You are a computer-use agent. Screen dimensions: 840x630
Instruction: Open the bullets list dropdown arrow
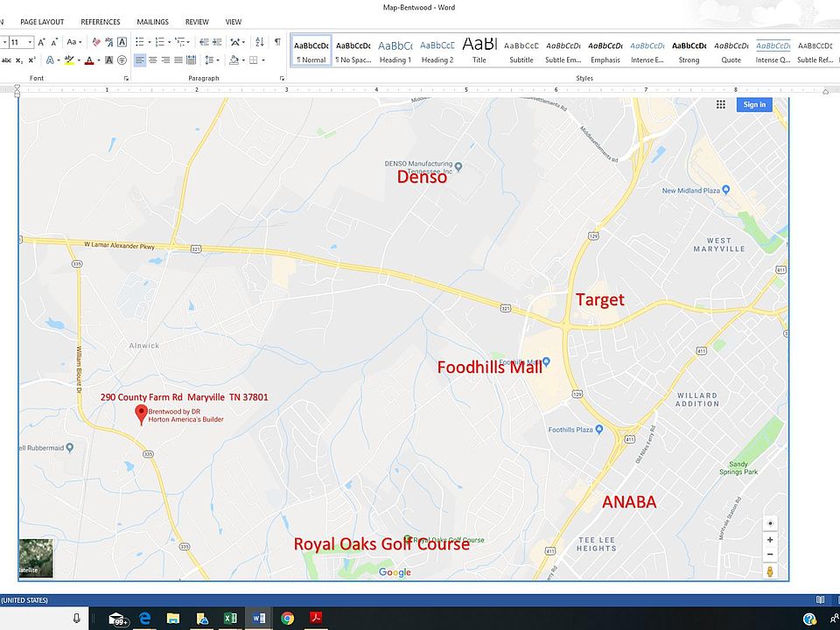[x=150, y=42]
